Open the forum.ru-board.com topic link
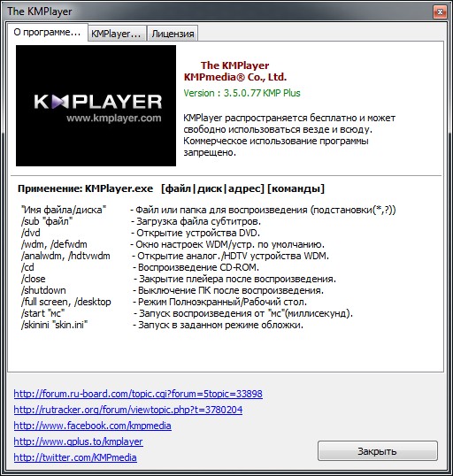453x476 pixels. (138, 394)
